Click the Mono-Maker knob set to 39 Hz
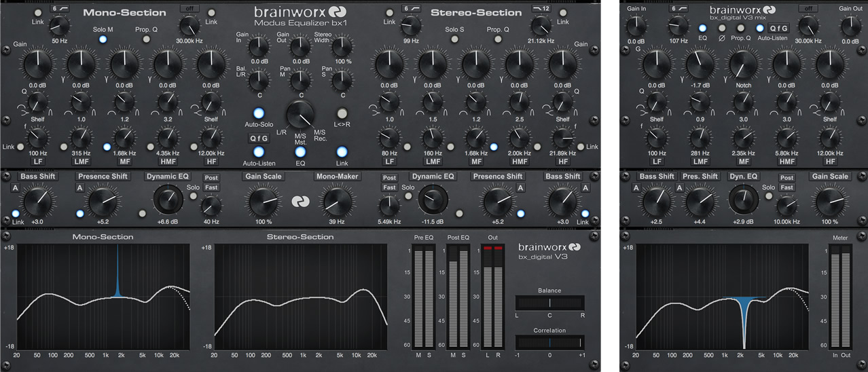Screen dimensions: 868x372 click(338, 202)
